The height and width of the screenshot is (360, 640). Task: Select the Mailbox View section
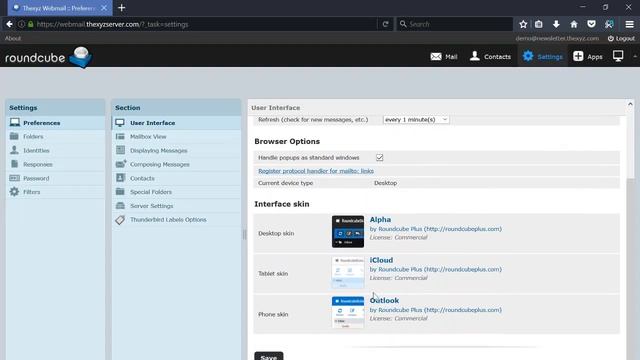tap(177, 136)
